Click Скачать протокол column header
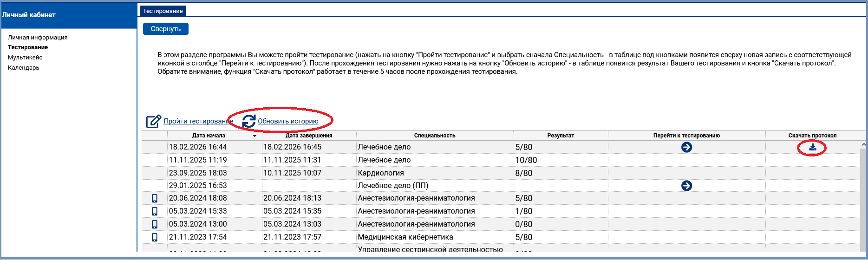This screenshot has height=260, width=868. [x=812, y=136]
